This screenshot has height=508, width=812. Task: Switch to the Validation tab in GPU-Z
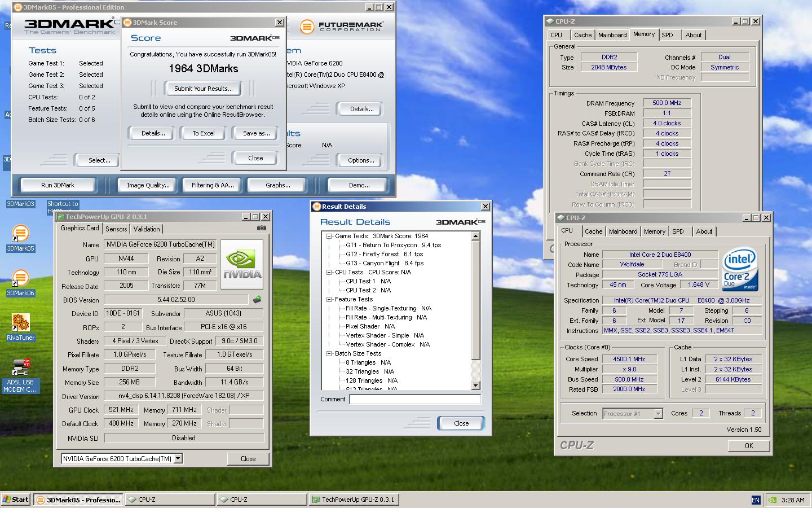point(147,229)
